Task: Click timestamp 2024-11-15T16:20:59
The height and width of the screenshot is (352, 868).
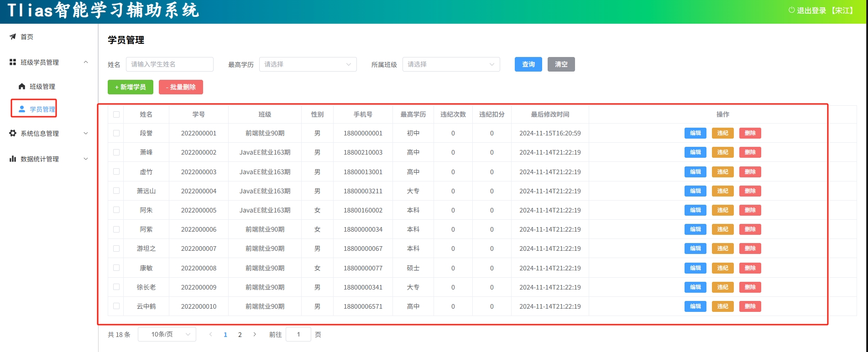Action: pyautogui.click(x=550, y=133)
